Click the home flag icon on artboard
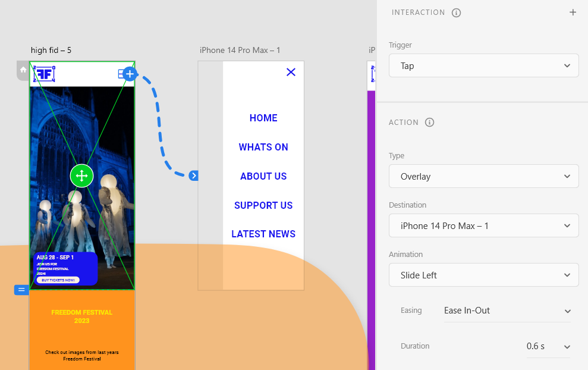 point(23,70)
